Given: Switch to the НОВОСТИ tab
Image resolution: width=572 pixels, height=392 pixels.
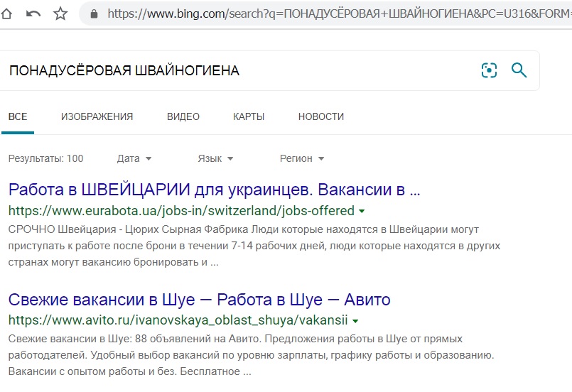Looking at the screenshot, I should click(321, 116).
